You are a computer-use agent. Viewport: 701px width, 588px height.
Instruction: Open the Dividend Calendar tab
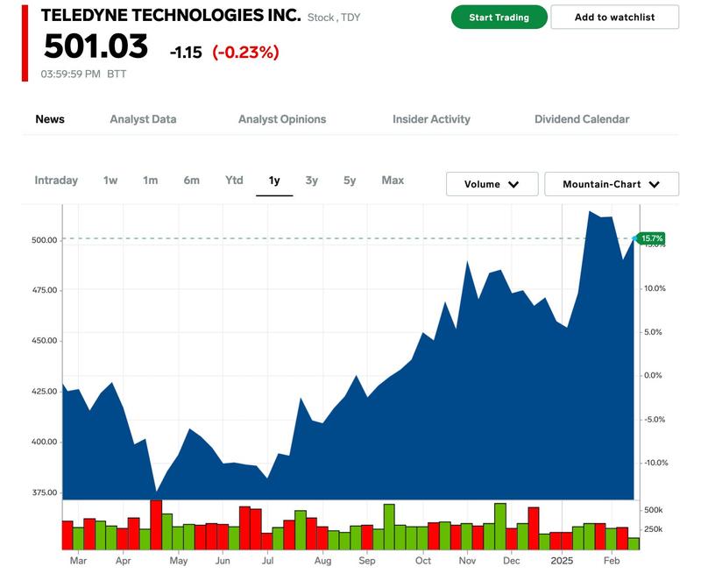(x=582, y=119)
